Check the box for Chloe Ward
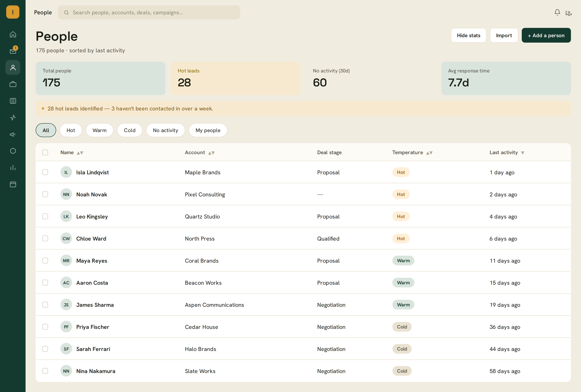The image size is (581, 392). pos(45,238)
